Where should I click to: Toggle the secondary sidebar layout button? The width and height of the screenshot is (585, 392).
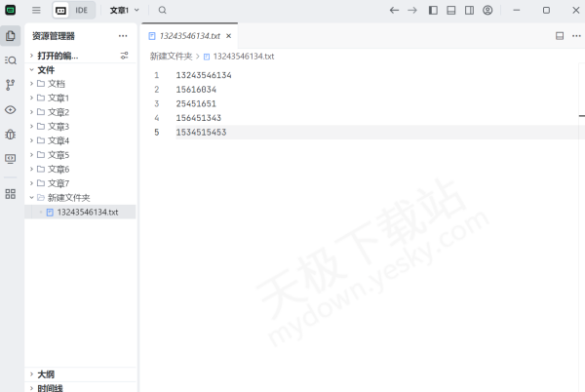point(469,10)
